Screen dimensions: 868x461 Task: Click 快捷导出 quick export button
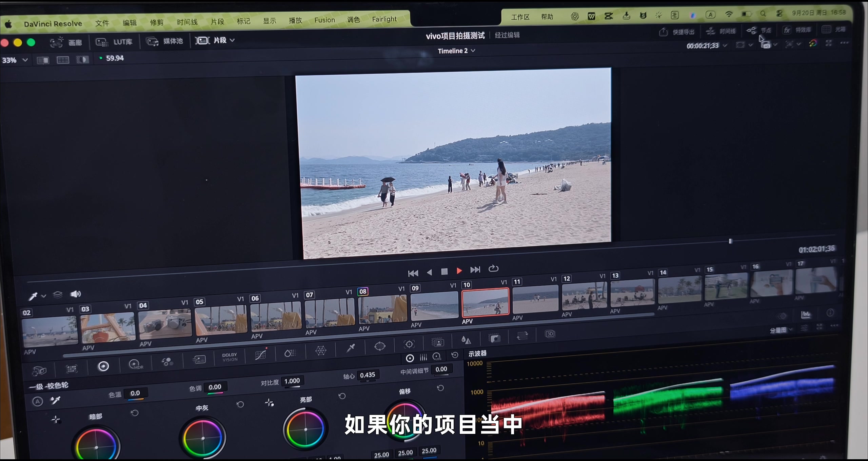click(677, 32)
